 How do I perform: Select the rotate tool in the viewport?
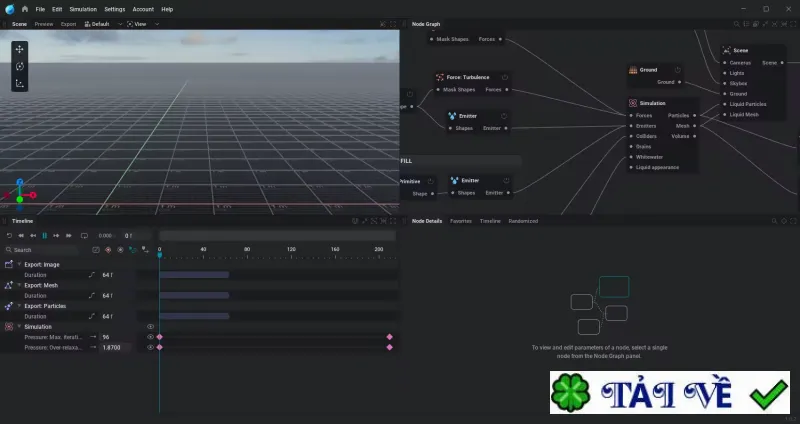click(19, 66)
